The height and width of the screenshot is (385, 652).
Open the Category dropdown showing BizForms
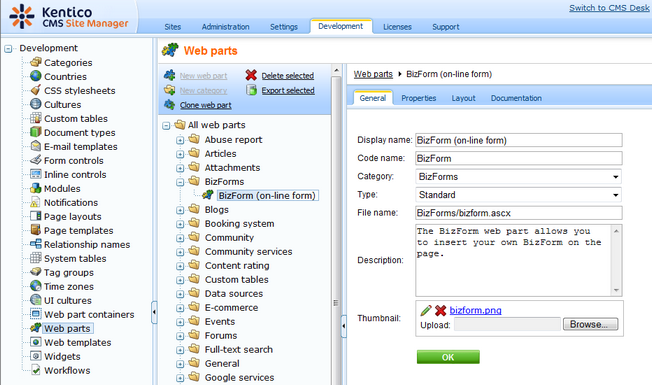(x=519, y=177)
